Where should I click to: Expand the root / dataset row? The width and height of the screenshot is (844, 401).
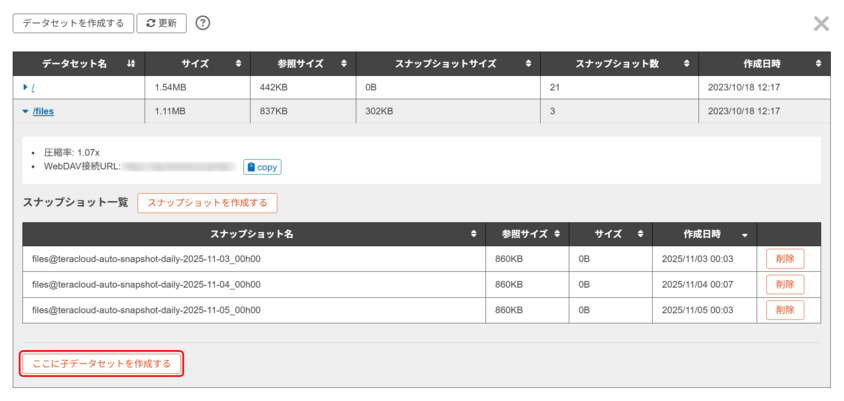pyautogui.click(x=25, y=88)
